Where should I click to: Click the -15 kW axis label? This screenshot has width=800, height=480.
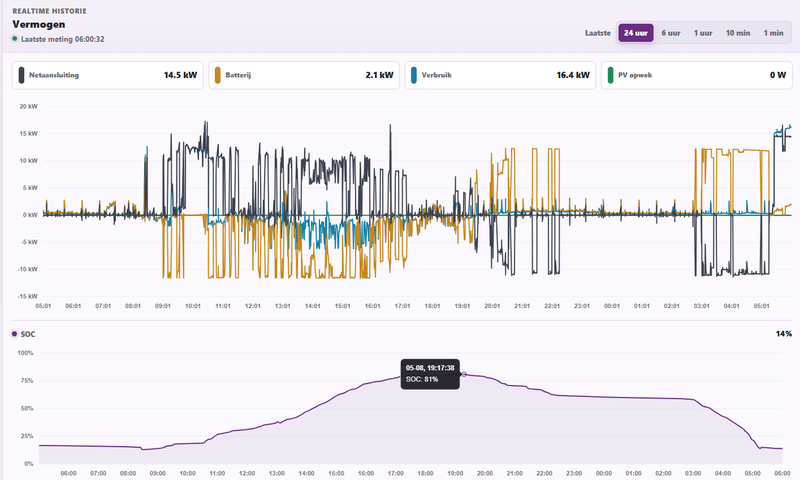28,296
